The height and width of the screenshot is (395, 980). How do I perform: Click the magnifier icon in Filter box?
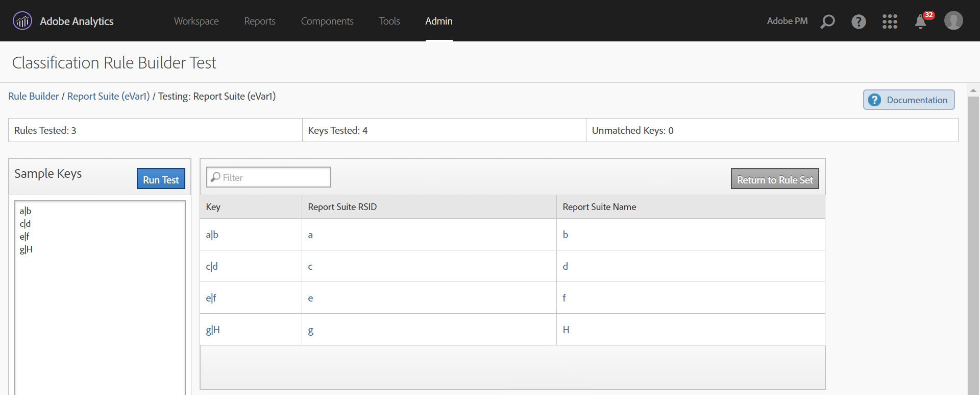[216, 177]
